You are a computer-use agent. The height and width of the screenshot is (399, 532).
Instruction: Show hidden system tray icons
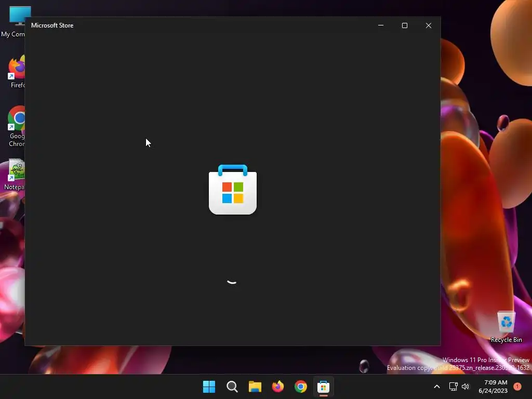tap(437, 387)
